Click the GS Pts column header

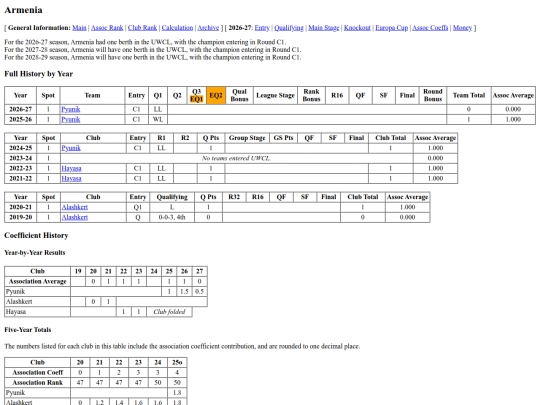[x=283, y=138]
